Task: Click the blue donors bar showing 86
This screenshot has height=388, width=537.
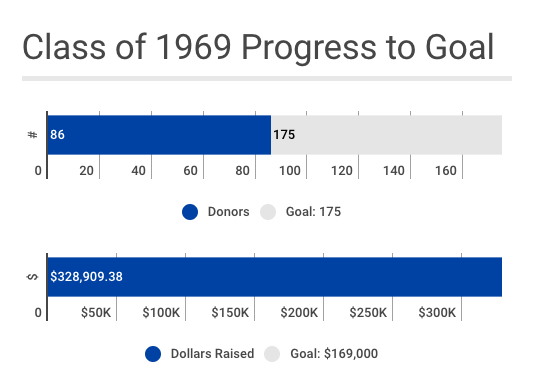Action: (159, 135)
